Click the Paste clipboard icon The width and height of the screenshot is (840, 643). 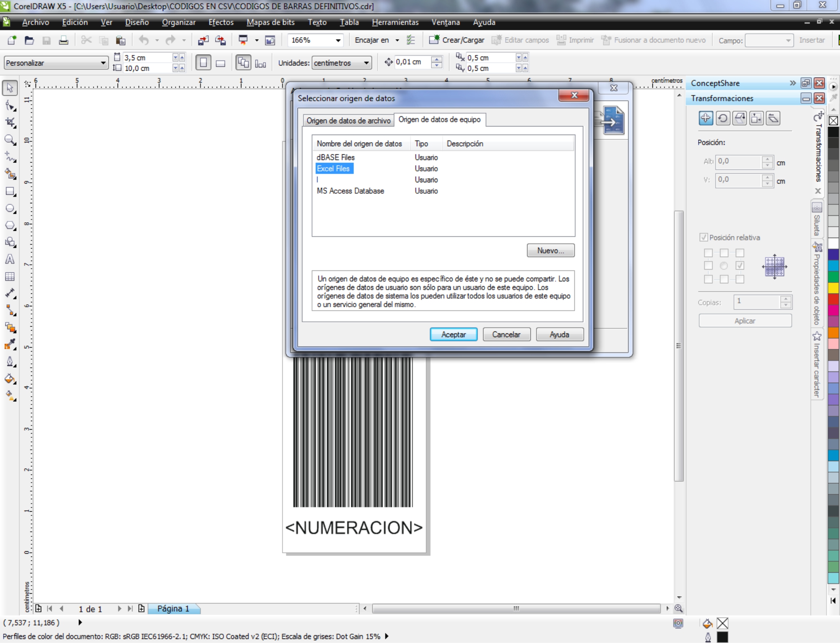pos(120,40)
